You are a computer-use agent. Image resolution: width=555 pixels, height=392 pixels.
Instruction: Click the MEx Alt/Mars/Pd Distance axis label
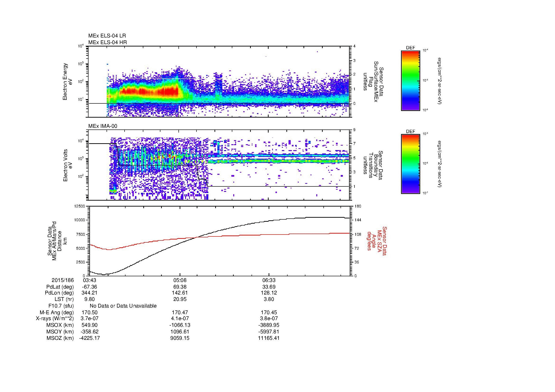click(57, 241)
